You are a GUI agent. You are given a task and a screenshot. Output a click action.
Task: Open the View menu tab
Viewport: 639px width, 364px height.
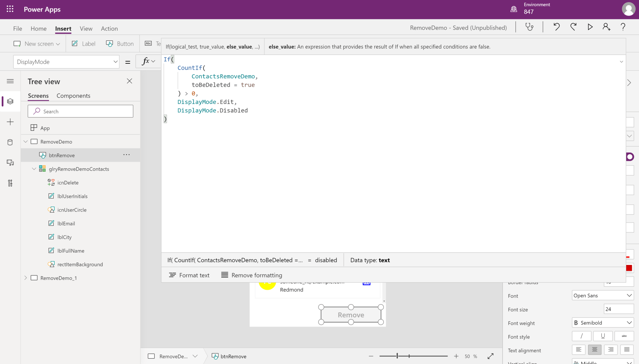point(86,28)
